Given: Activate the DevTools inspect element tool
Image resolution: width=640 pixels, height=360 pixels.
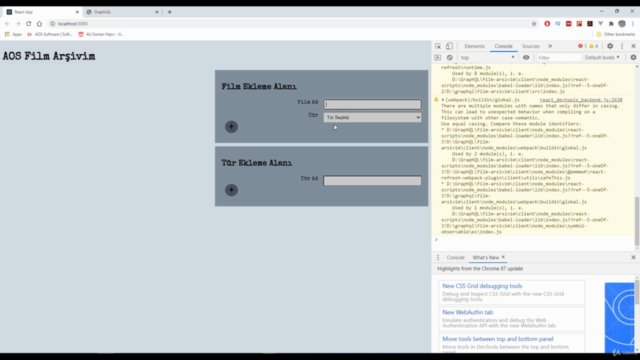Looking at the screenshot, I should pyautogui.click(x=438, y=46).
